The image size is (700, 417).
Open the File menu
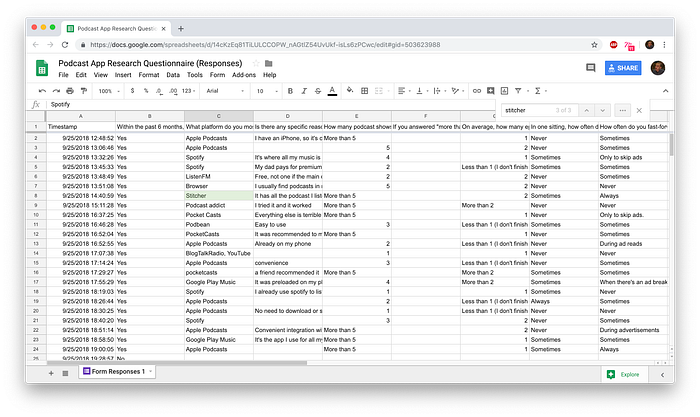(x=63, y=75)
